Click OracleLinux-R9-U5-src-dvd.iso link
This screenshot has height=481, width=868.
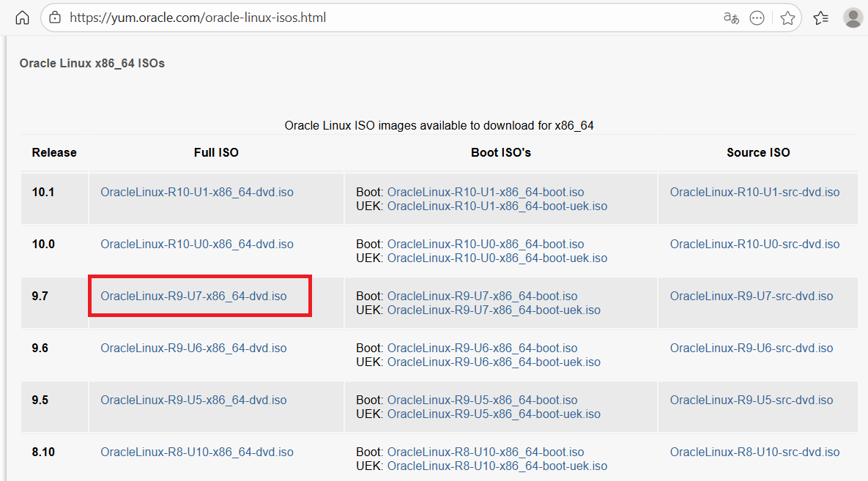[x=751, y=400]
